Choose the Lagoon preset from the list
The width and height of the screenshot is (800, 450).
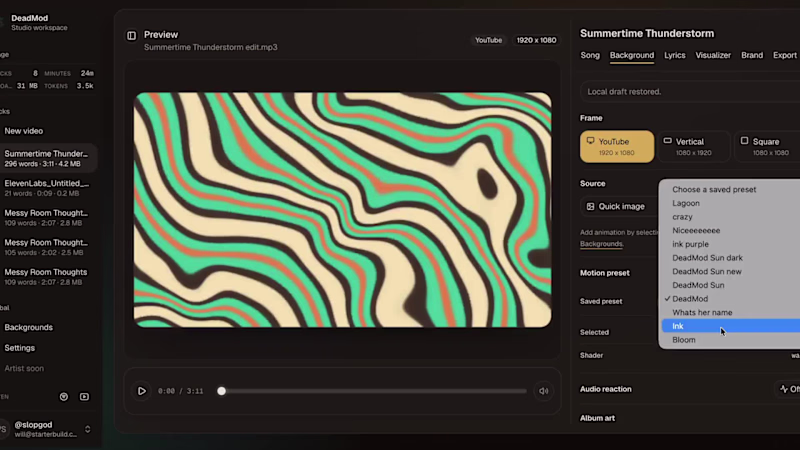731,203
